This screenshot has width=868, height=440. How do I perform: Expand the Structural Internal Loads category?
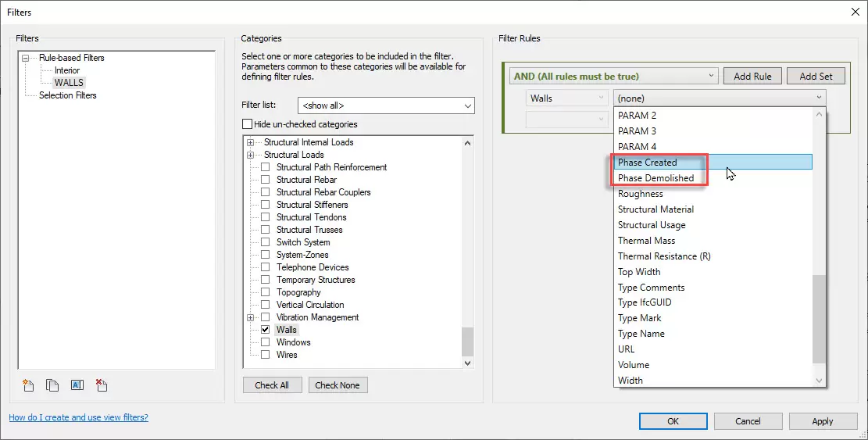pyautogui.click(x=250, y=142)
